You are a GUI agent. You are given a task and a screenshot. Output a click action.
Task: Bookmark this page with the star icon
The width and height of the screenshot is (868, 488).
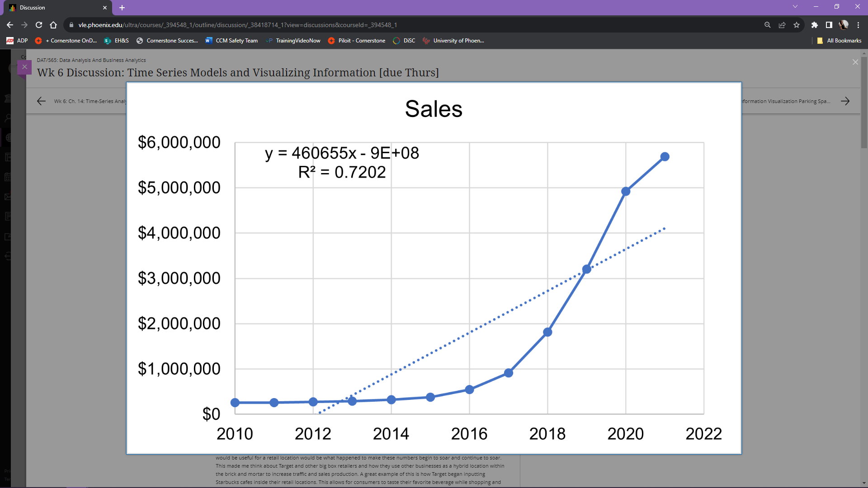(797, 25)
